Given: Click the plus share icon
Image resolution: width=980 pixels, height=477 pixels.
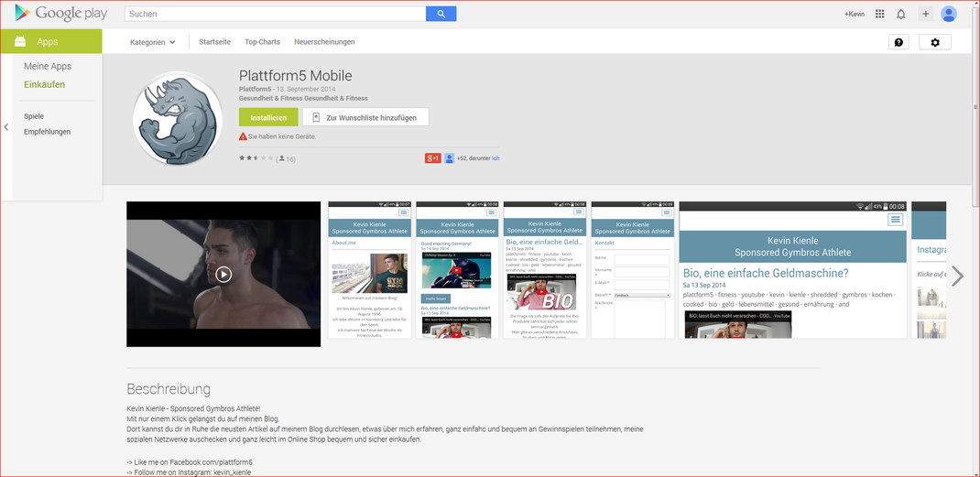Looking at the screenshot, I should [926, 14].
